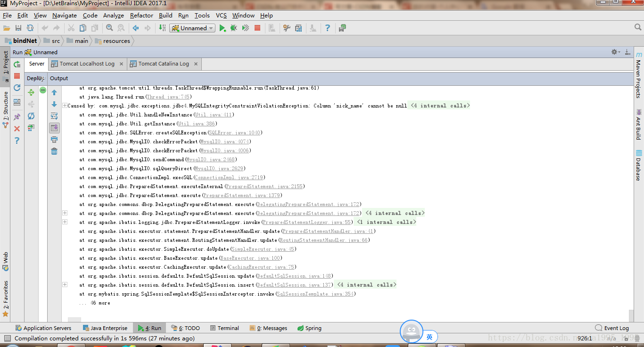This screenshot has width=644, height=347.
Task: Open Run panel help question icon
Action: (17, 140)
